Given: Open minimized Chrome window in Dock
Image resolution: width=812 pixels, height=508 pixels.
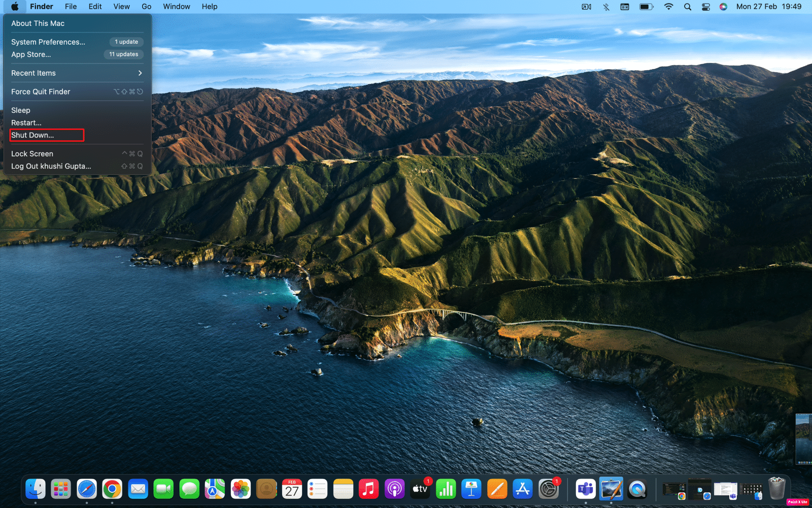Looking at the screenshot, I should click(x=674, y=490).
